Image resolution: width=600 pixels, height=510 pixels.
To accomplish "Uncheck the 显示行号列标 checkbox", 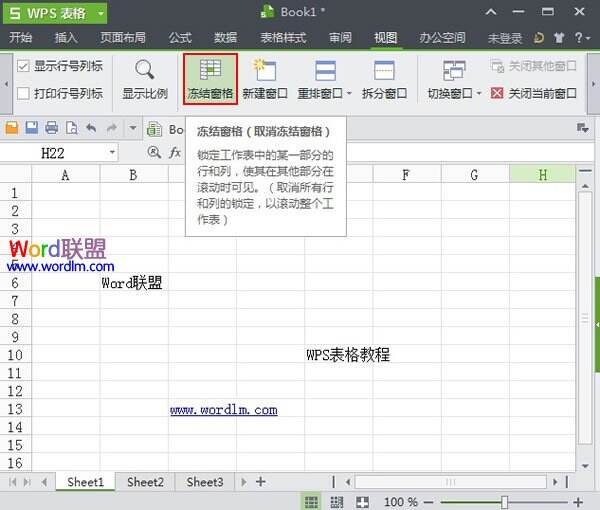I will [x=23, y=66].
